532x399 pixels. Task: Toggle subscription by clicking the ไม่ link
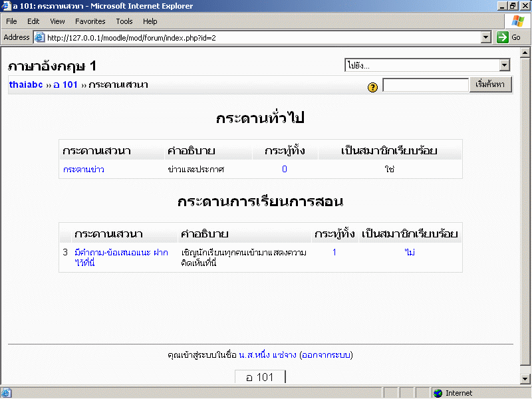pos(410,253)
